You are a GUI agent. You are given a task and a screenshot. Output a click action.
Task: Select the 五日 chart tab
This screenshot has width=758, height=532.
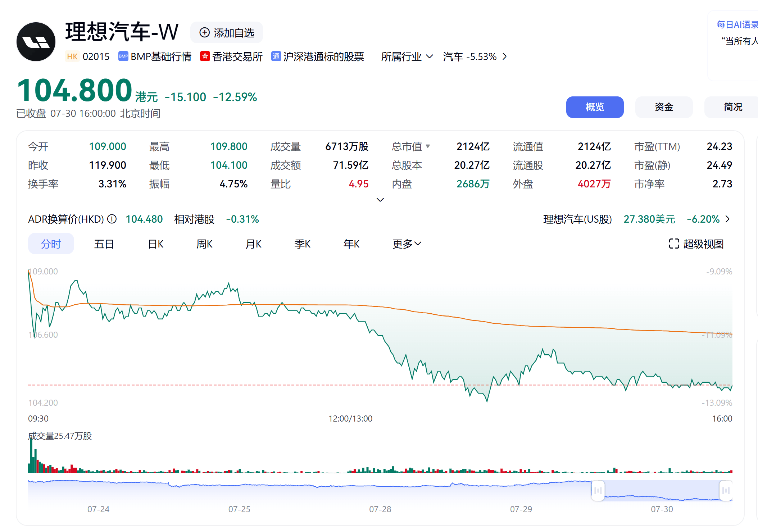(104, 244)
